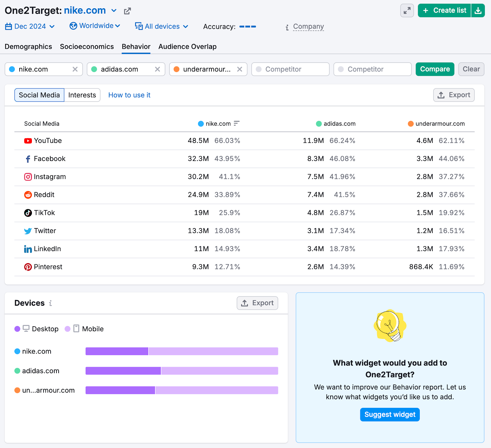The width and height of the screenshot is (491, 448).
Task: Remove nike.com from competitor fields
Action: (75, 69)
